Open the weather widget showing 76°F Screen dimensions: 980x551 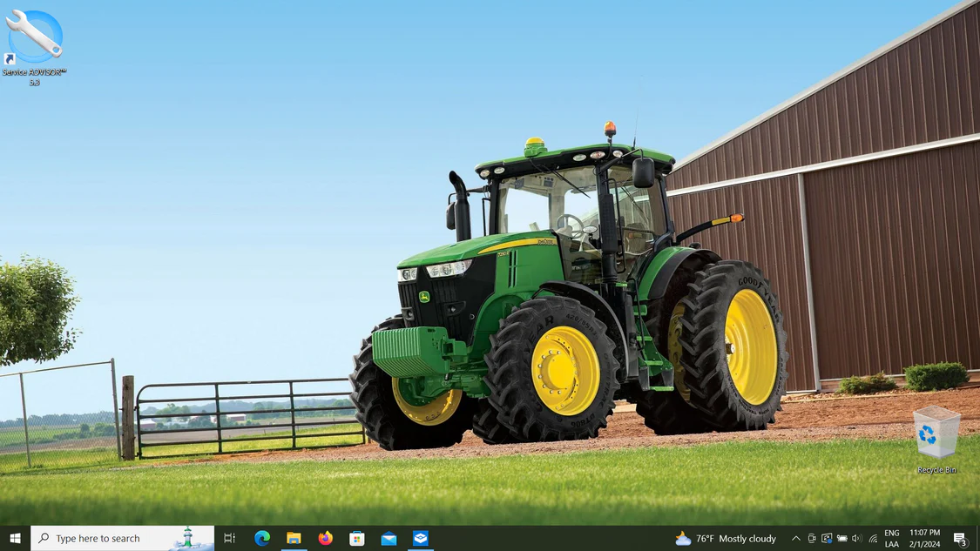[x=726, y=539]
